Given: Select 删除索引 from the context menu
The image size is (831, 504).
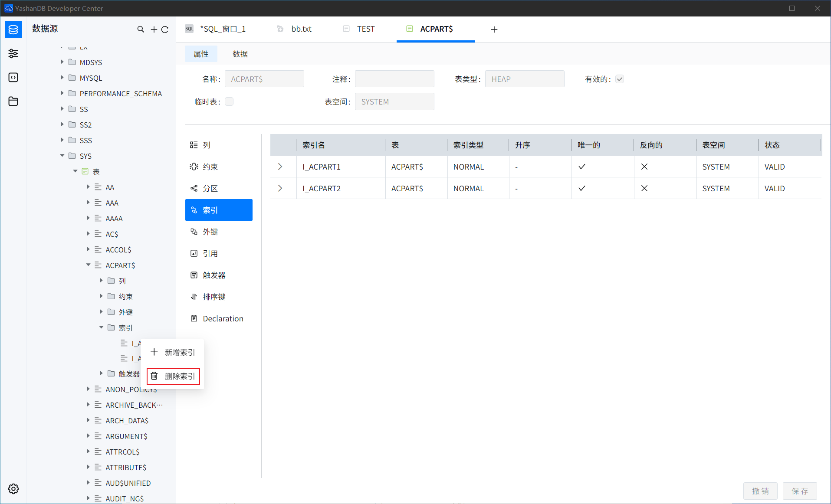Looking at the screenshot, I should (x=174, y=376).
